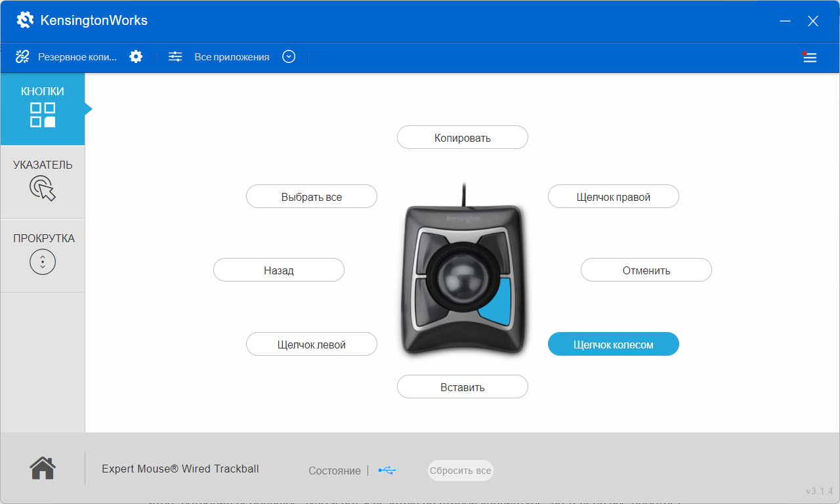
Task: Switch to the КНОПКИ tab
Action: [43, 108]
